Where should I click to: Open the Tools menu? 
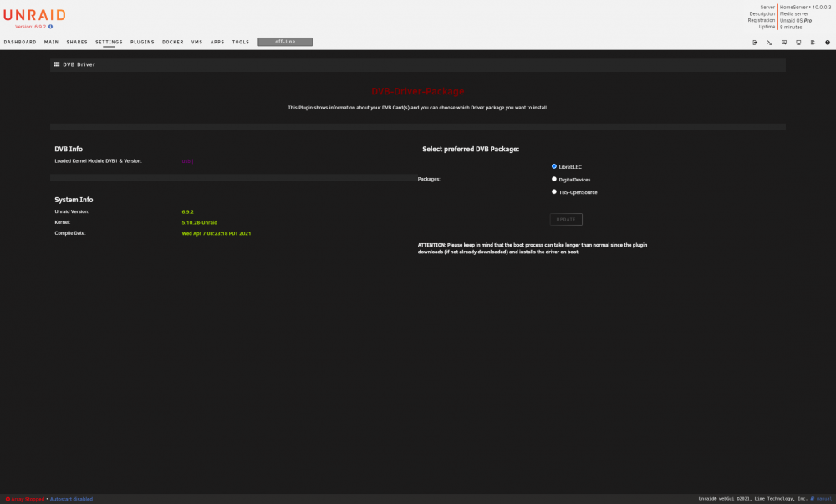pyautogui.click(x=241, y=42)
